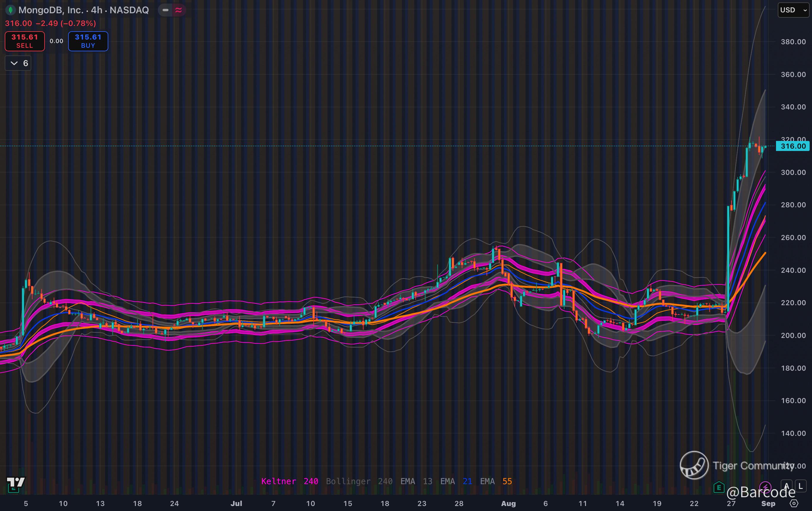Click the MongoDB leaf logo icon
Screen dimensions: 812x511
point(10,10)
